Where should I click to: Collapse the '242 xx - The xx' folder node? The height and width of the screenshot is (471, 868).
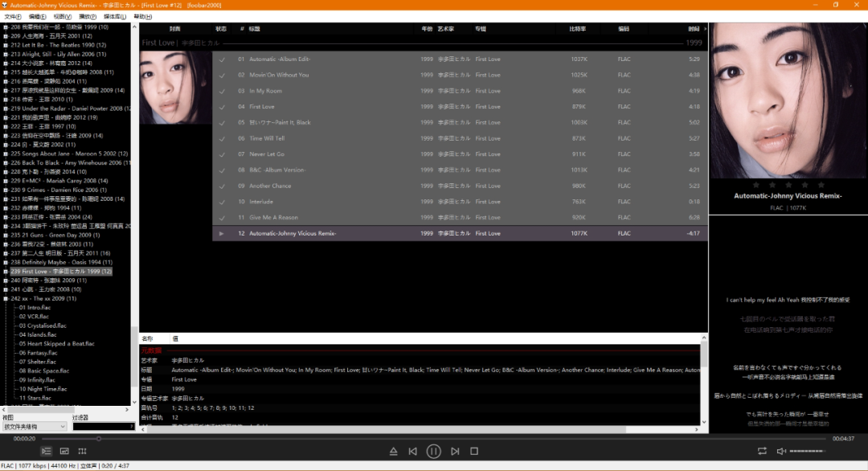[x=6, y=299]
